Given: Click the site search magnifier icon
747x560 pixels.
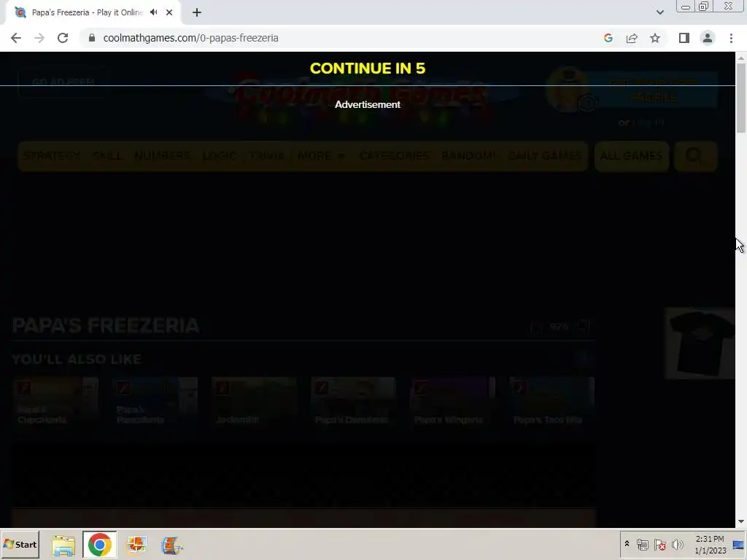Looking at the screenshot, I should click(694, 156).
